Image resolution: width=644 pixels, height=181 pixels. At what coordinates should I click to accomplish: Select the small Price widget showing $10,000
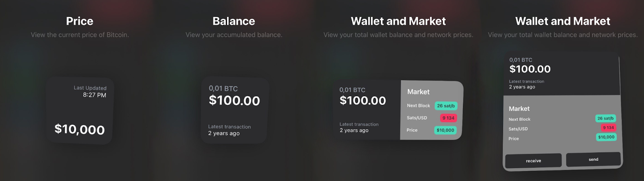pyautogui.click(x=80, y=110)
